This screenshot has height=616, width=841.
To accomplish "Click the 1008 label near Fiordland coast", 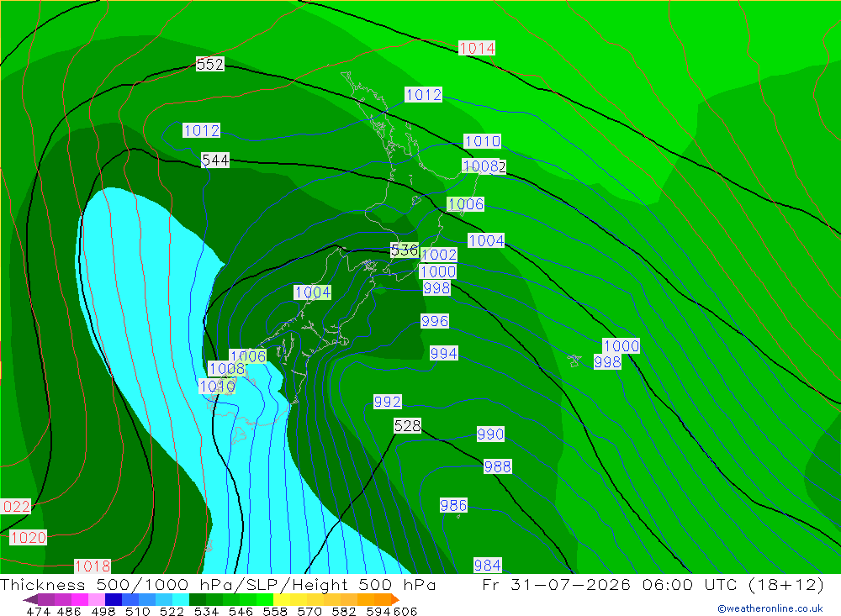I will [x=227, y=369].
